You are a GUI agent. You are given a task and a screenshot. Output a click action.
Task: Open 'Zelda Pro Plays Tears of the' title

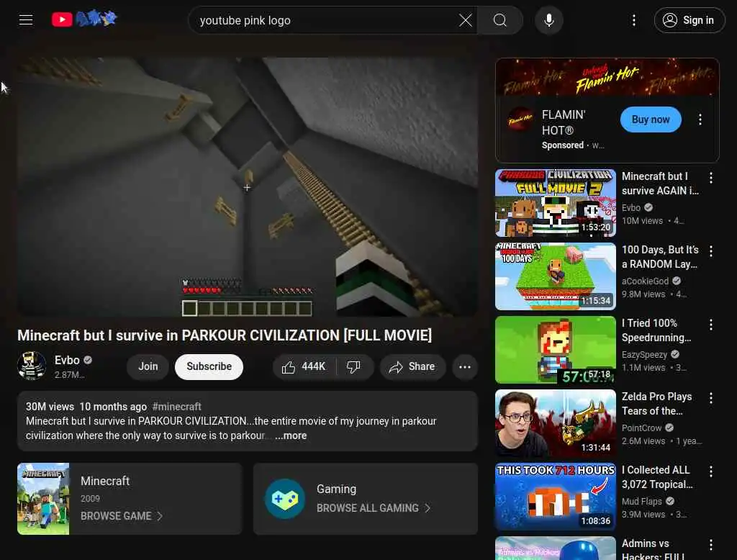click(656, 403)
